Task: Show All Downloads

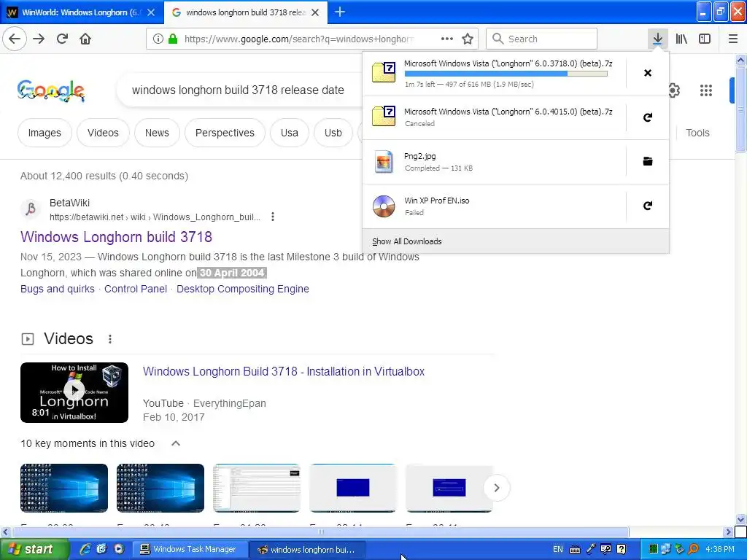Action: click(516, 241)
